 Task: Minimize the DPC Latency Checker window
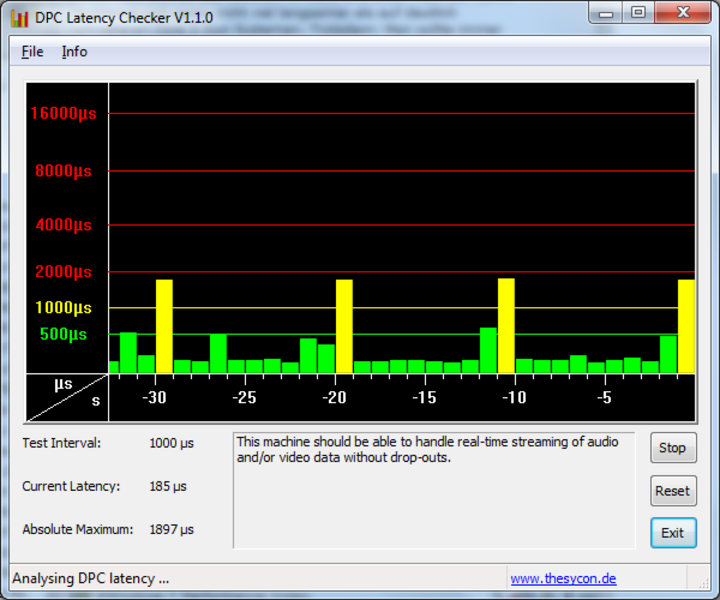(606, 13)
